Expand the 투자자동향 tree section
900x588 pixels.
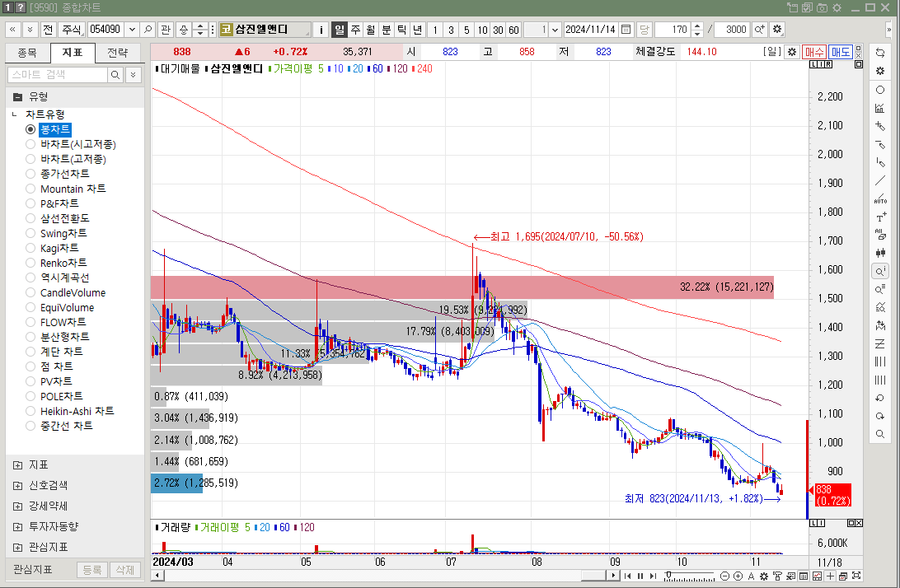point(18,526)
